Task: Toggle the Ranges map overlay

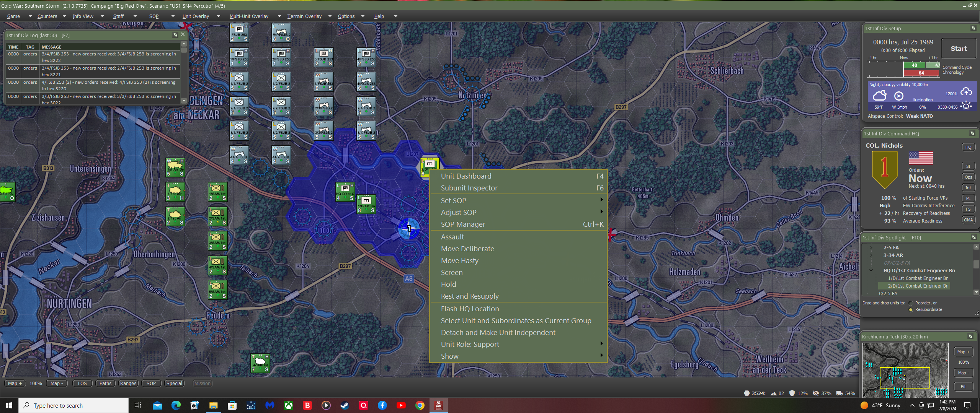Action: tap(128, 383)
